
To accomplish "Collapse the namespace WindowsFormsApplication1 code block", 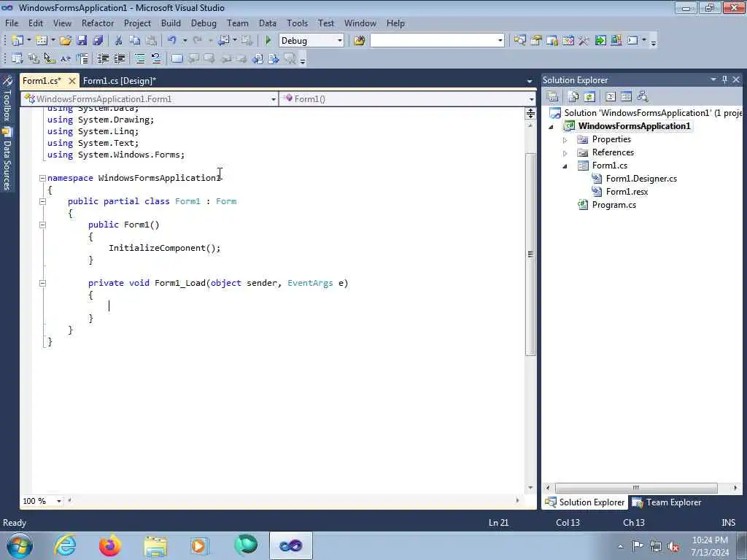I will [x=42, y=178].
